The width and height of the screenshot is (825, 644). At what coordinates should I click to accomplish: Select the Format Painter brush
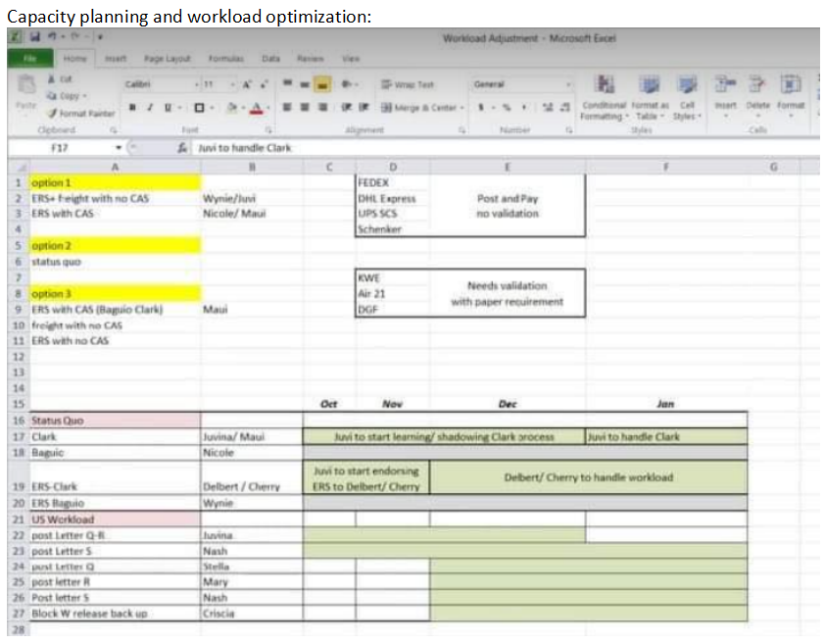53,113
